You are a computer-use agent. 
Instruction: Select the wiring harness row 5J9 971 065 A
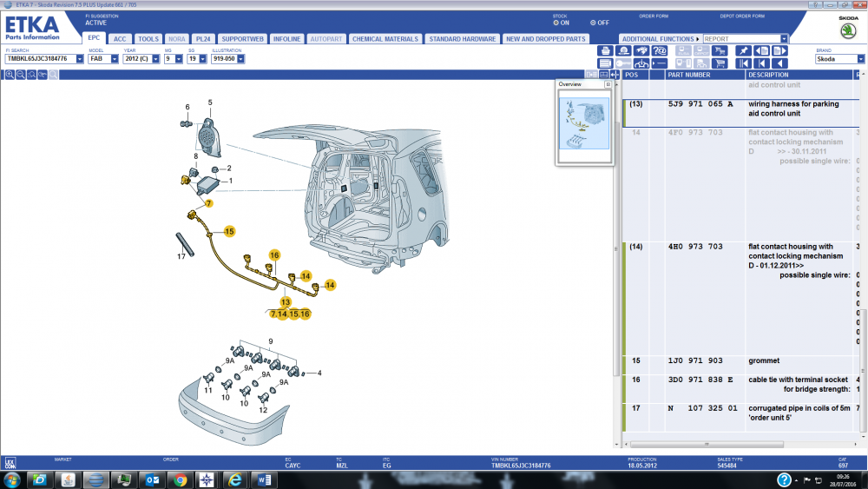pos(740,113)
